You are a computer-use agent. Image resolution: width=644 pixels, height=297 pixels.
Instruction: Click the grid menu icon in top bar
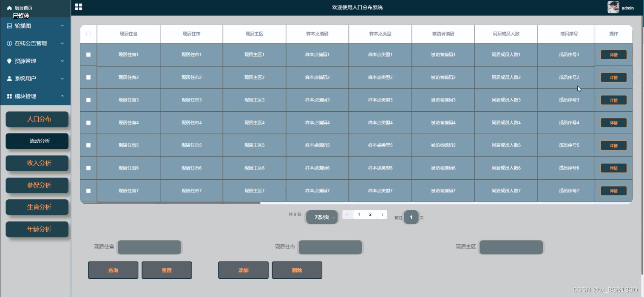[x=79, y=7]
